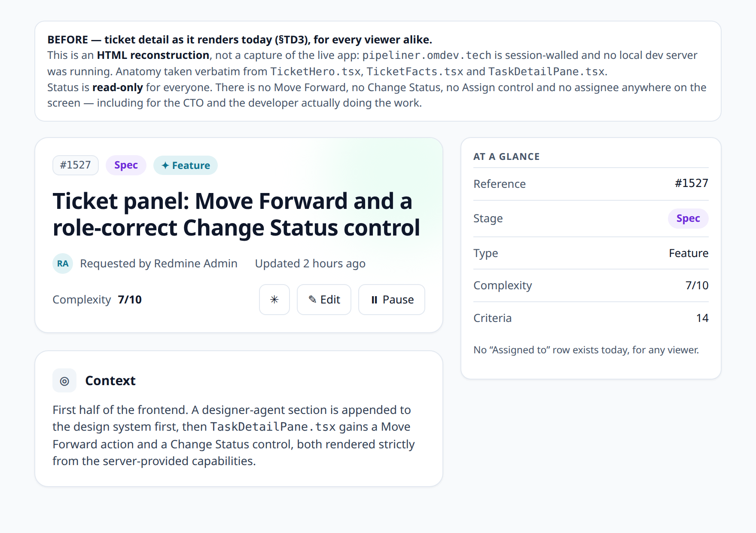The image size is (756, 533).
Task: Click the Complexity 7/10 label in hero
Action: 97,300
